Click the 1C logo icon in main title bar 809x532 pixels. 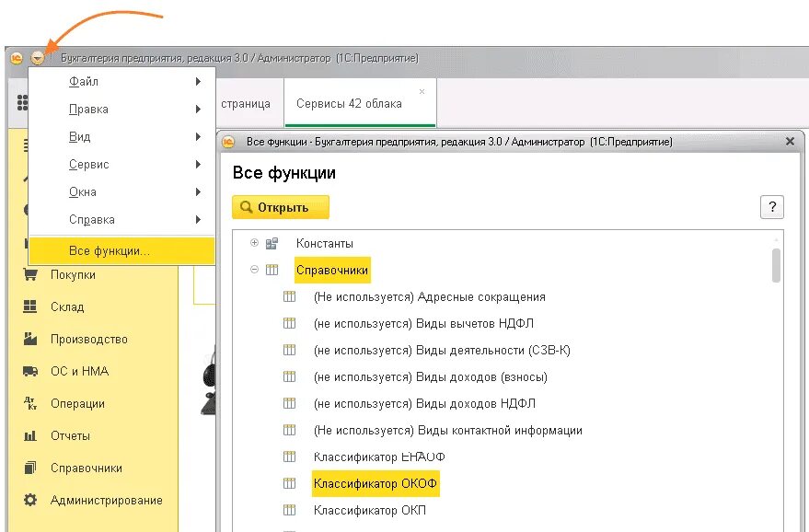pyautogui.click(x=17, y=58)
